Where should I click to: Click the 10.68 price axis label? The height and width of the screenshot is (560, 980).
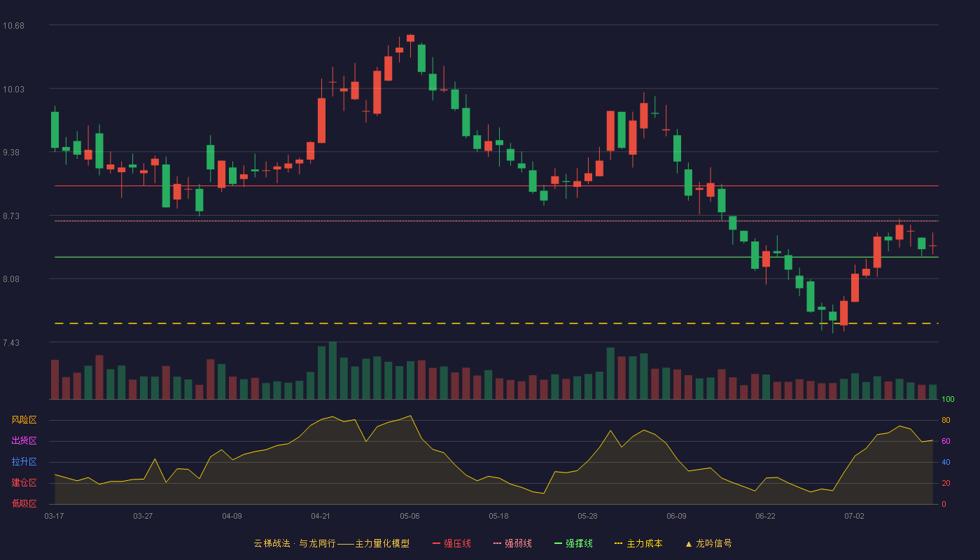click(x=13, y=26)
